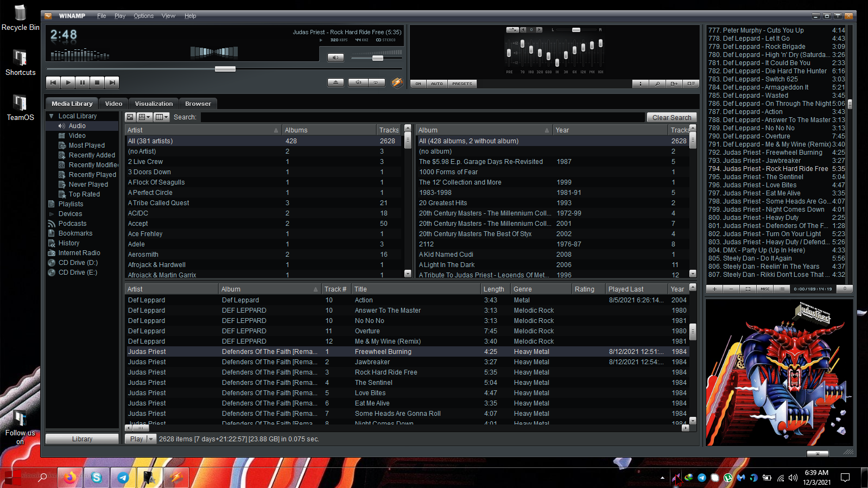
Task: Select the Rock Hard Ride Free track row
Action: pyautogui.click(x=407, y=372)
